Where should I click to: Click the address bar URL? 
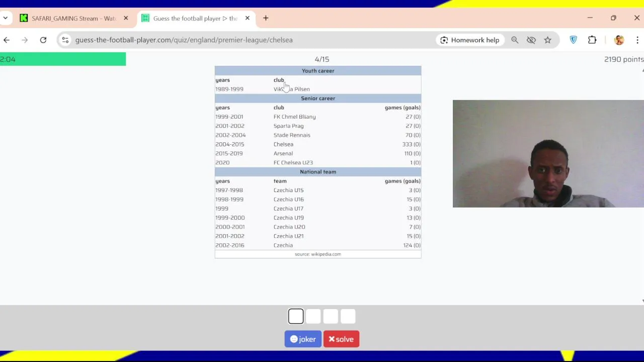click(184, 40)
